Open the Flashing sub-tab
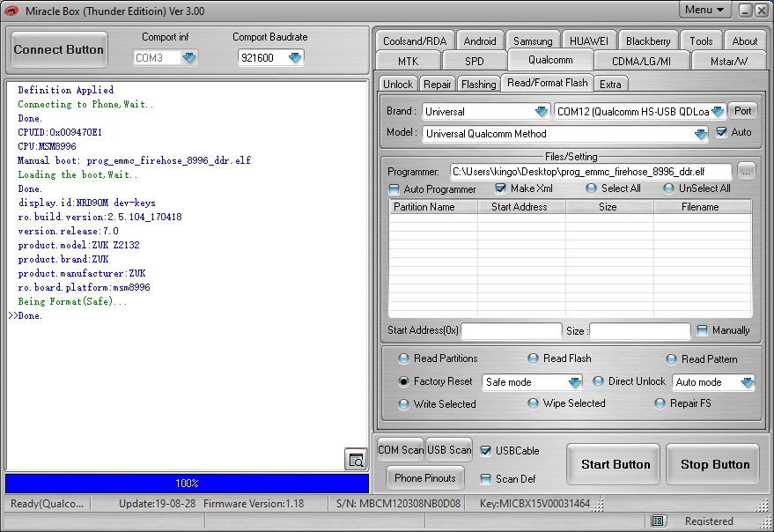 pos(479,85)
